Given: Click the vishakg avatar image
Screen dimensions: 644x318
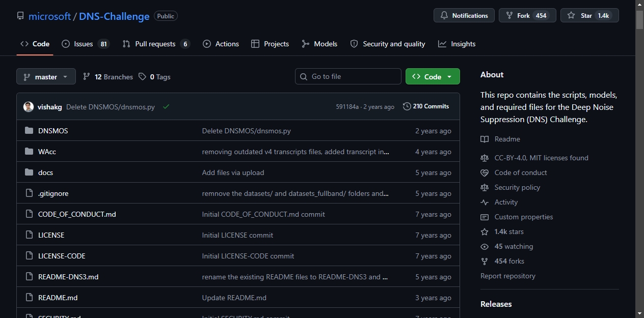Looking at the screenshot, I should (x=29, y=107).
